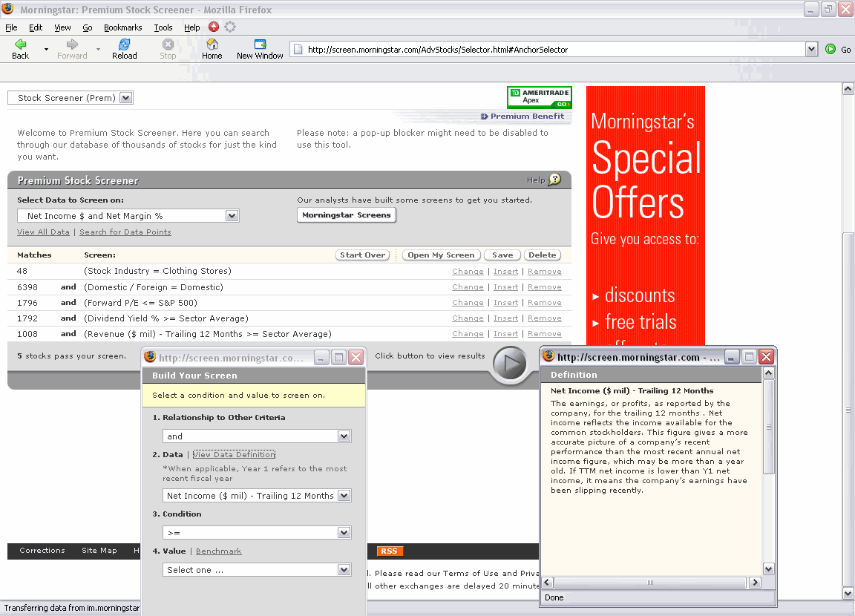Open the Tools menu
The image size is (855, 616).
(x=163, y=27)
